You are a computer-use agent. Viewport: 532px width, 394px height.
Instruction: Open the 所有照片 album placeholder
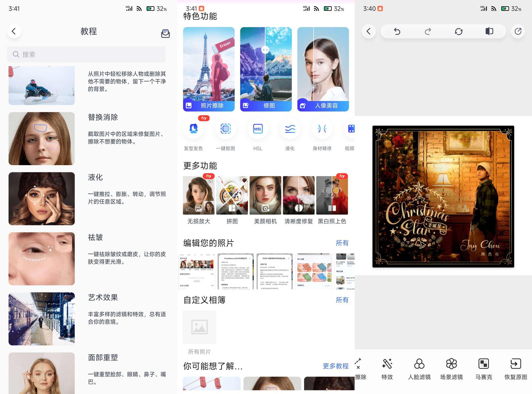pos(199,327)
